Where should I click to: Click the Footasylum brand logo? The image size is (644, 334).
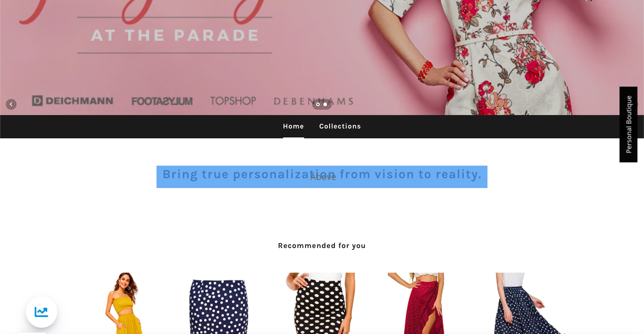(x=162, y=101)
